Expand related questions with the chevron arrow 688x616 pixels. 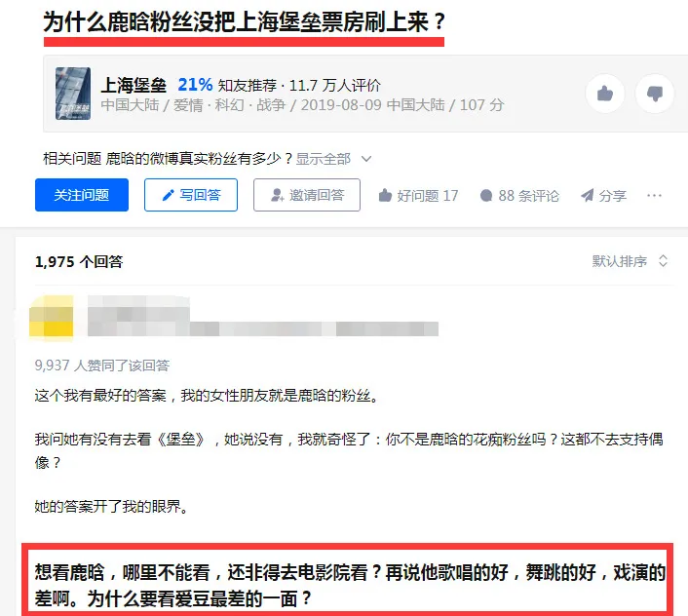pos(366,159)
